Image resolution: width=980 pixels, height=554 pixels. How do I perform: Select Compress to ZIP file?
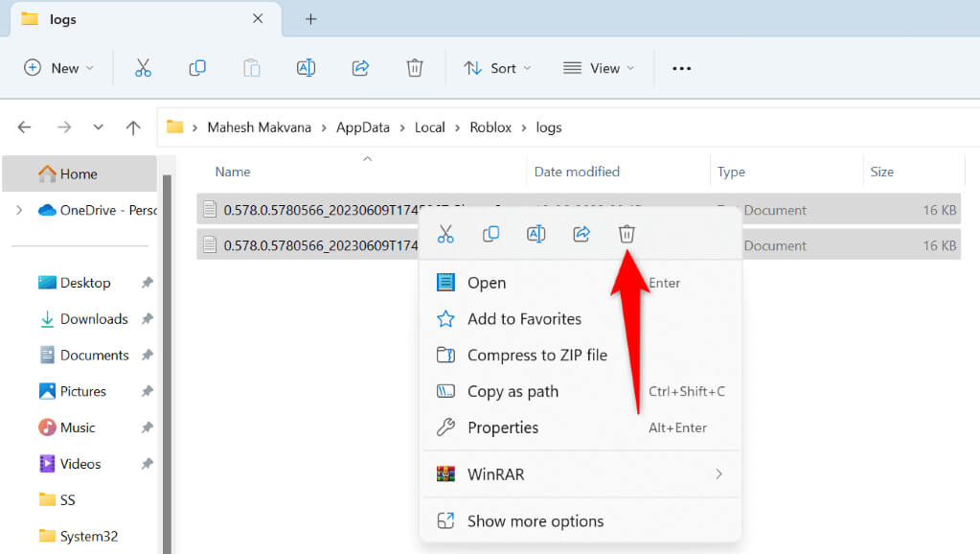coord(536,355)
